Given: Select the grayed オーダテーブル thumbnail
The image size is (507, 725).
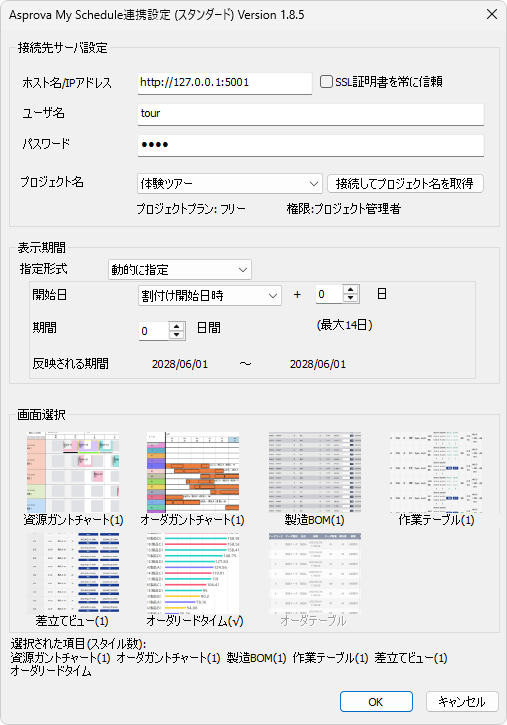Looking at the screenshot, I should pos(315,573).
